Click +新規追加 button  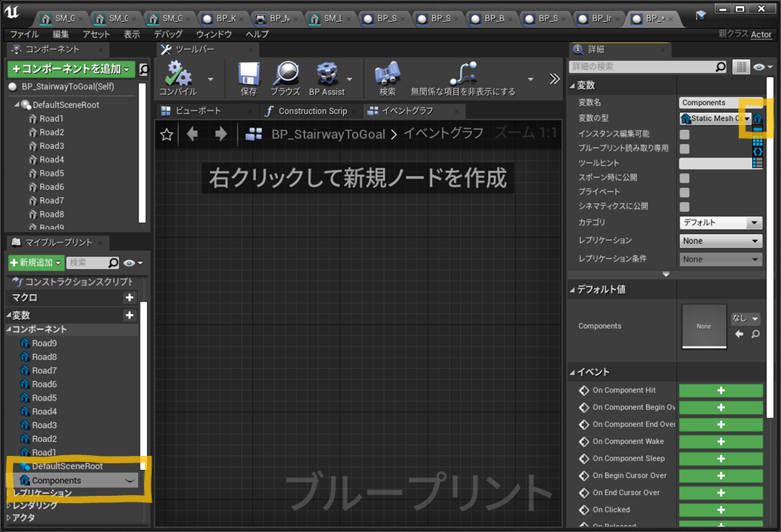tap(35, 262)
